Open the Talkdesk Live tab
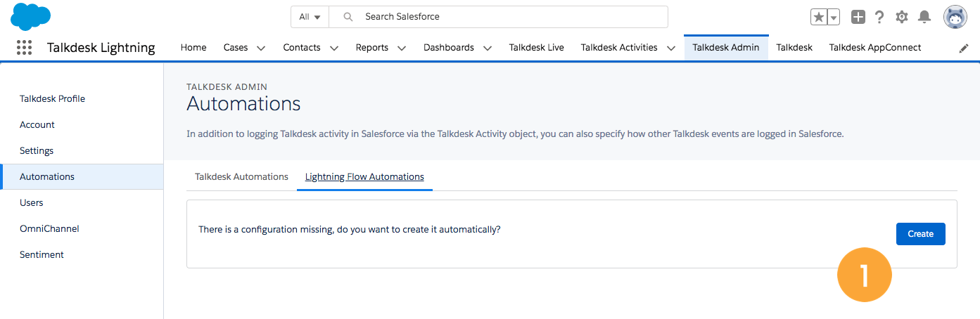 point(537,48)
